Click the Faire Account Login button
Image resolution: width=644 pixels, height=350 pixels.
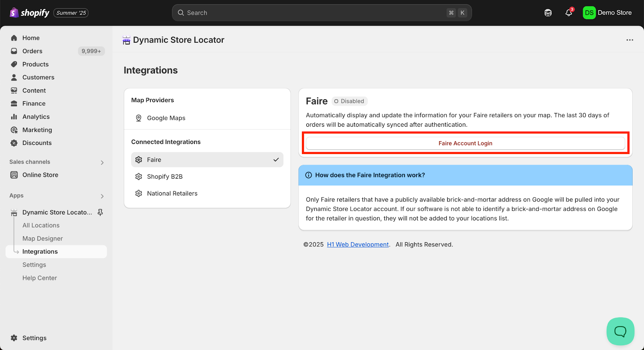coord(465,143)
